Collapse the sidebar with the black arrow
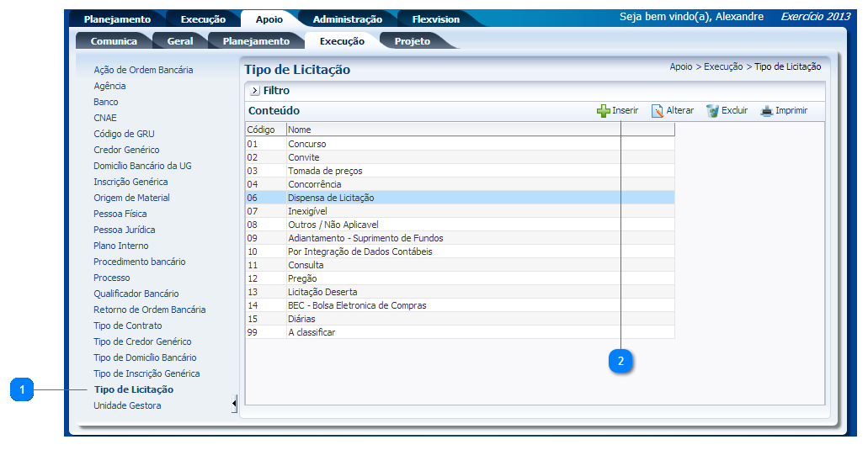Viewport: 868px width, 450px height. 234,405
